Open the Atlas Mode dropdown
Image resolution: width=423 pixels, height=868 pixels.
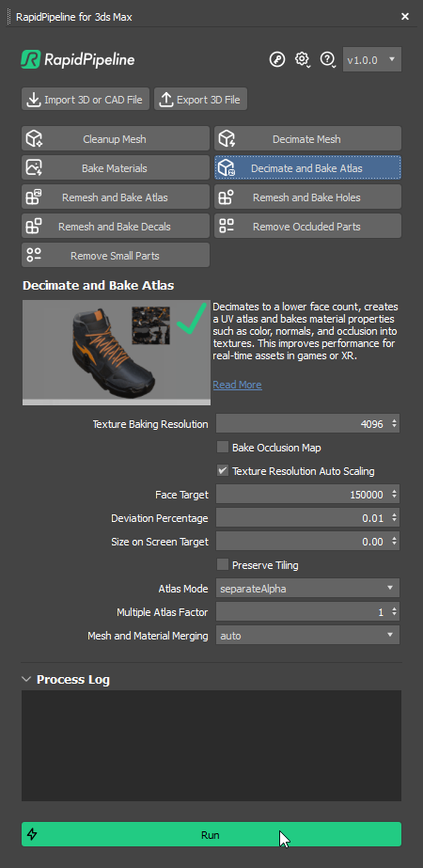307,589
